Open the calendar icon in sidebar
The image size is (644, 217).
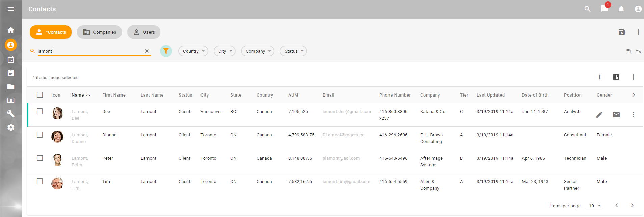(x=11, y=60)
